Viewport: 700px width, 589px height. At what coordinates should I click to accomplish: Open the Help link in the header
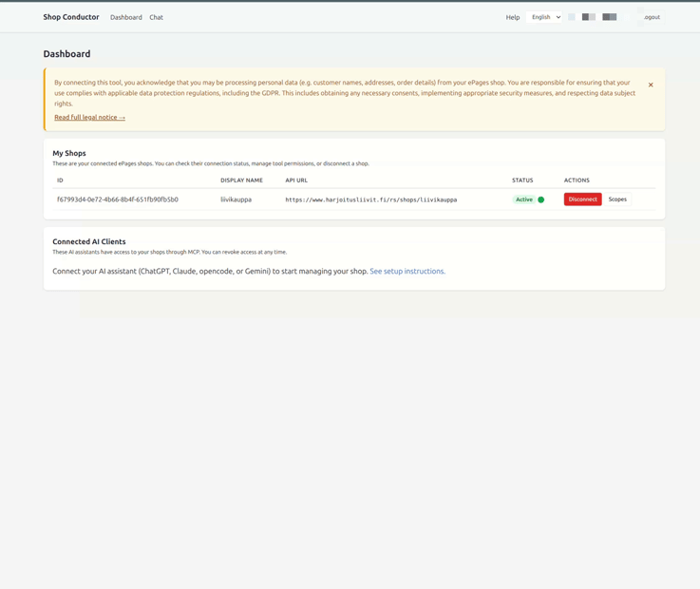(x=513, y=17)
